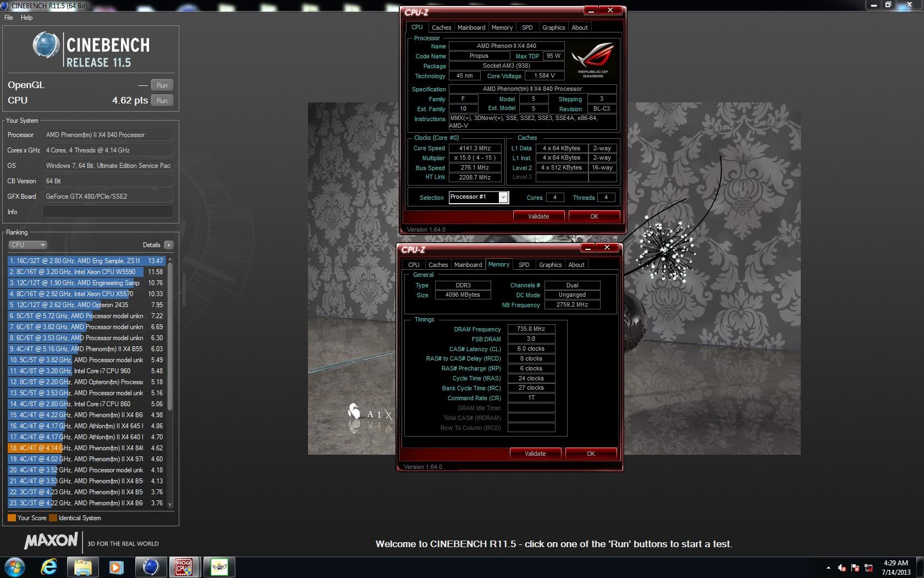Screen dimensions: 924x578
Task: Switch to About tab in upper CPU-Z
Action: click(x=580, y=28)
